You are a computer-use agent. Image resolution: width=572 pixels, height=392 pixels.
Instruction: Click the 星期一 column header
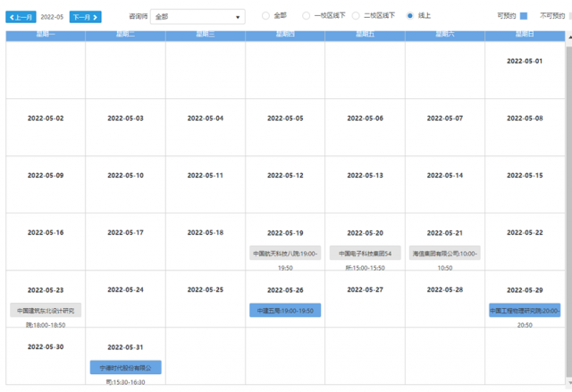click(46, 35)
